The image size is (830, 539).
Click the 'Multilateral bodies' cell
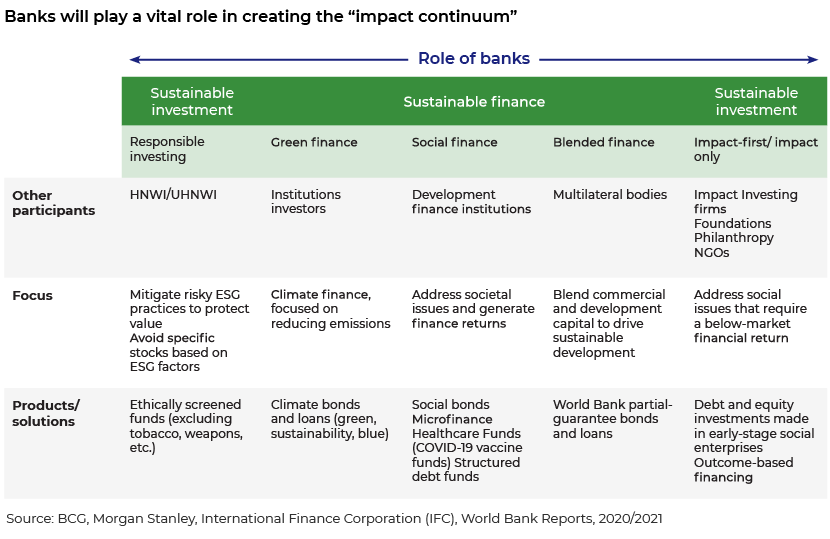pyautogui.click(x=610, y=194)
